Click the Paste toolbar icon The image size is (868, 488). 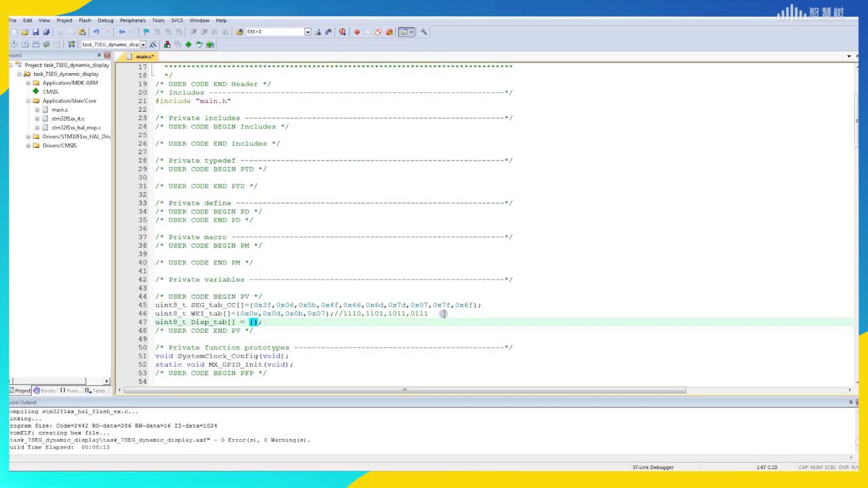pos(82,32)
